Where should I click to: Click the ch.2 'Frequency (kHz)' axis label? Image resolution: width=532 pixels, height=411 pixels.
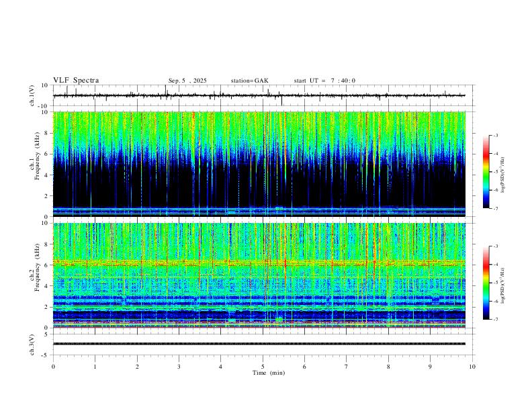click(x=37, y=267)
